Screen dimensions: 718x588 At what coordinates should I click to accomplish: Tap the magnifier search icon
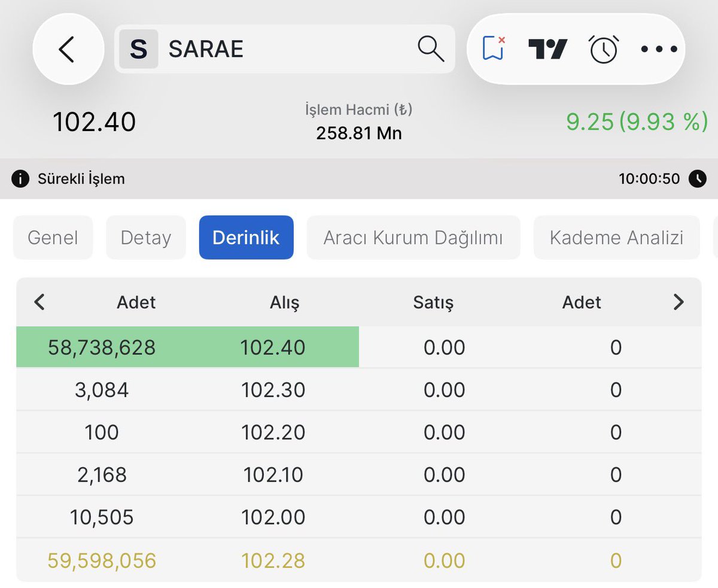point(431,48)
